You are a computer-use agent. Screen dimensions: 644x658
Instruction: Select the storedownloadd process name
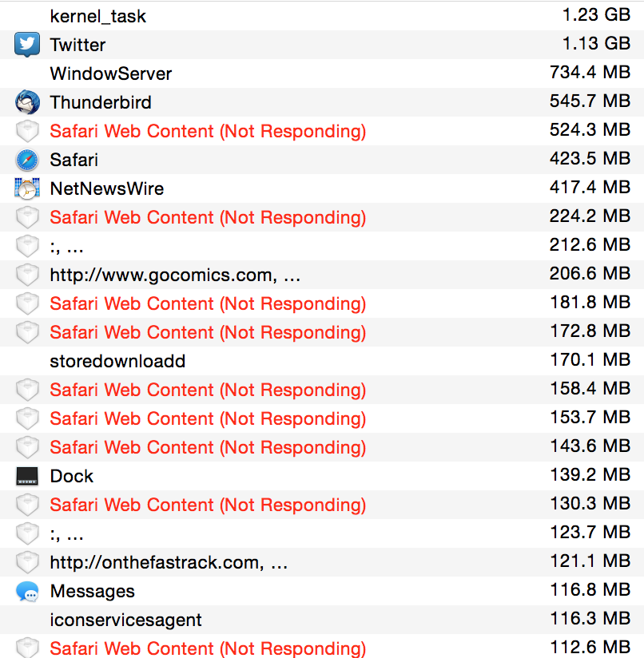tap(117, 361)
